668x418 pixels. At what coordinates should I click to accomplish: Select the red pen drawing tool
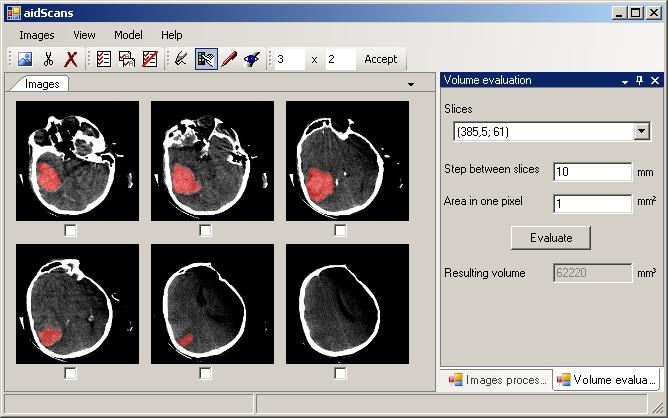pos(229,59)
